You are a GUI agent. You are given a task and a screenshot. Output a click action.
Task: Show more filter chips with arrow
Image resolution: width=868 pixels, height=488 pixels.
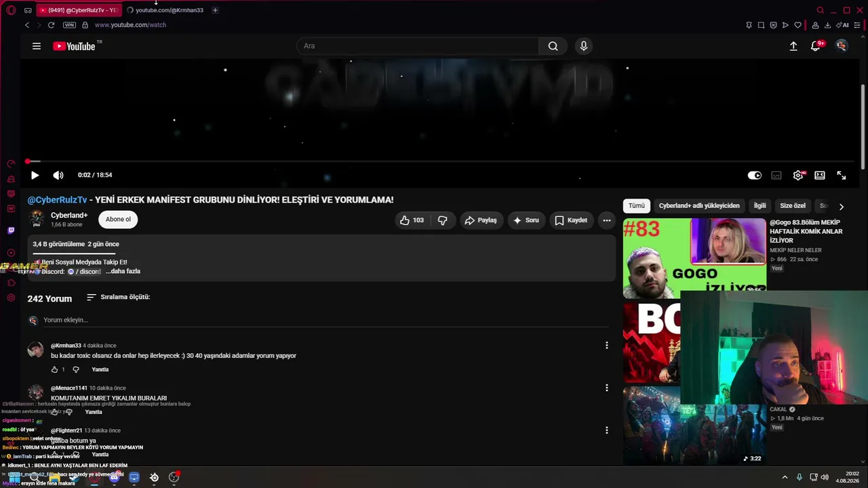[841, 206]
